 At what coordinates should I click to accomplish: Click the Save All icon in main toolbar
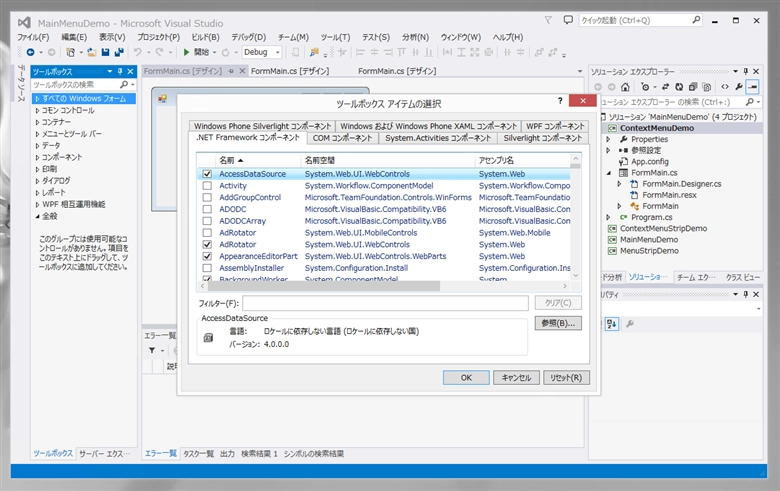pos(119,52)
